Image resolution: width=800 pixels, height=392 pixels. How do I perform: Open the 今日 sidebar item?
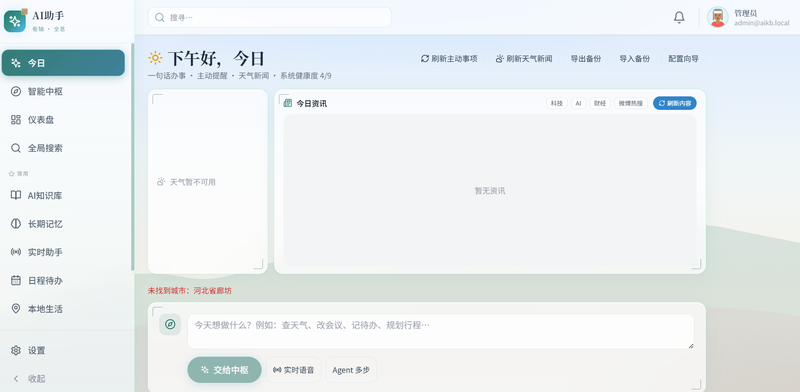click(63, 63)
